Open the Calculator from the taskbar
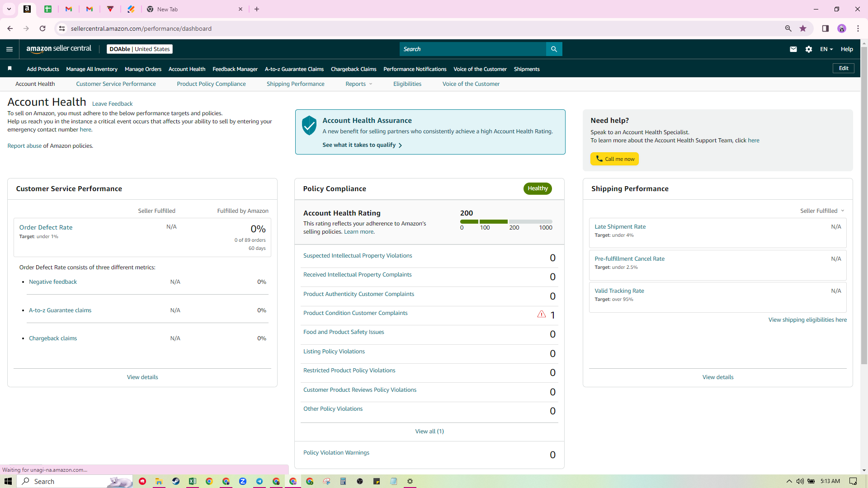This screenshot has height=488, width=868. [343, 481]
